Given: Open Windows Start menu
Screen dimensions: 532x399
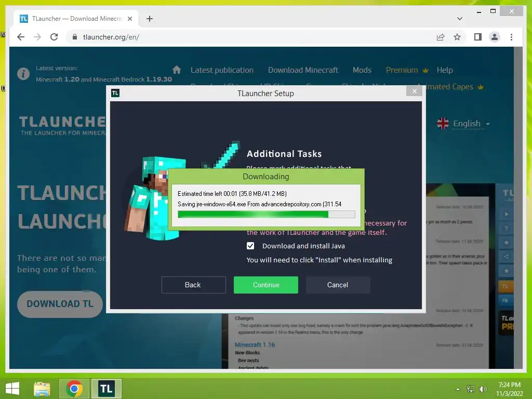Looking at the screenshot, I should (12, 389).
